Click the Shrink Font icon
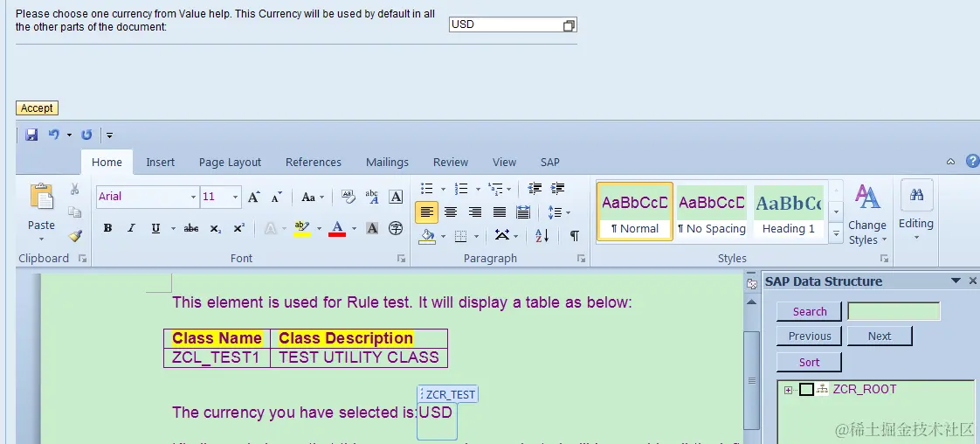980x444 pixels. (277, 197)
